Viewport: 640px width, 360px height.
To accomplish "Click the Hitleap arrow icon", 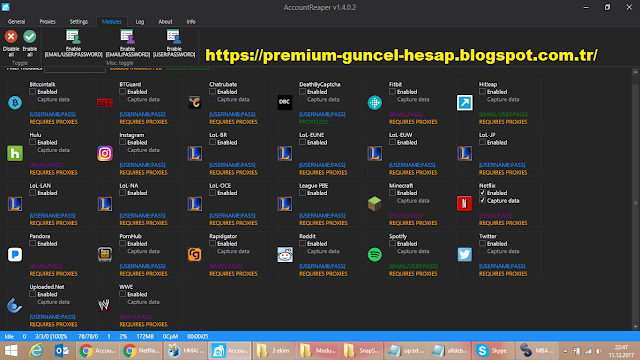I will (464, 102).
